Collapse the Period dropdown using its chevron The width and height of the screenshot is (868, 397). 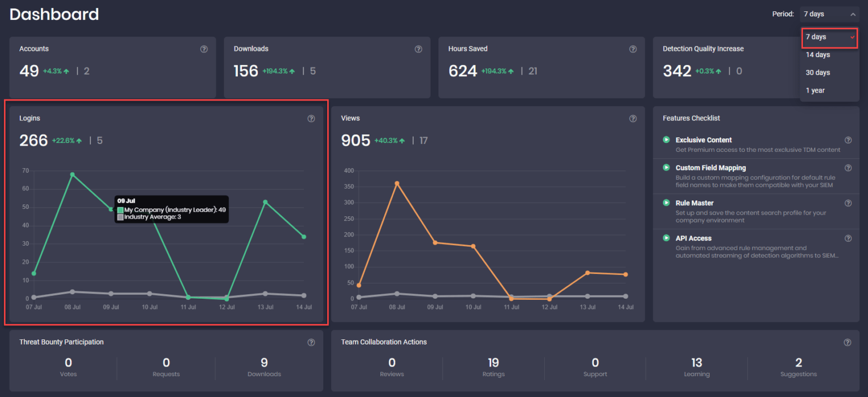point(853,14)
